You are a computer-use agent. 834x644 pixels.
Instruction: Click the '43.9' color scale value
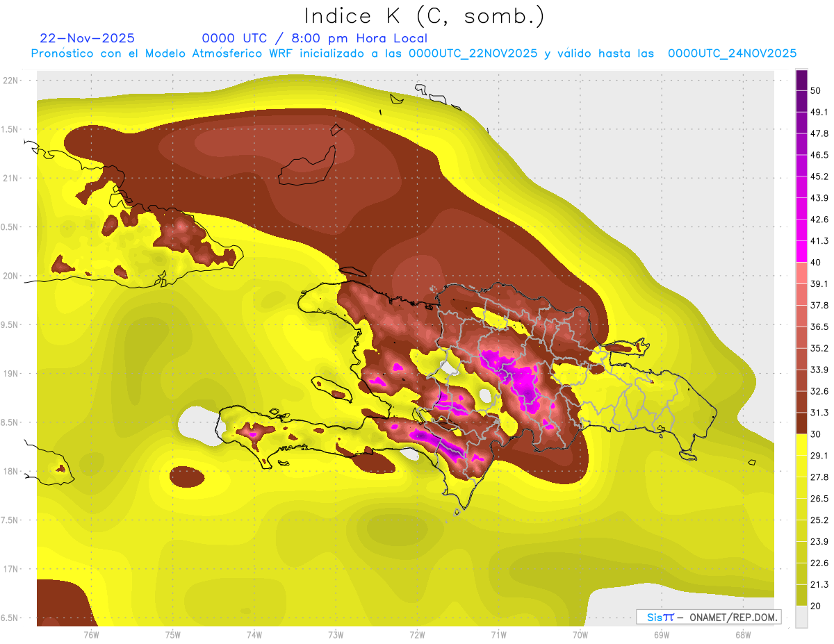pyautogui.click(x=819, y=198)
